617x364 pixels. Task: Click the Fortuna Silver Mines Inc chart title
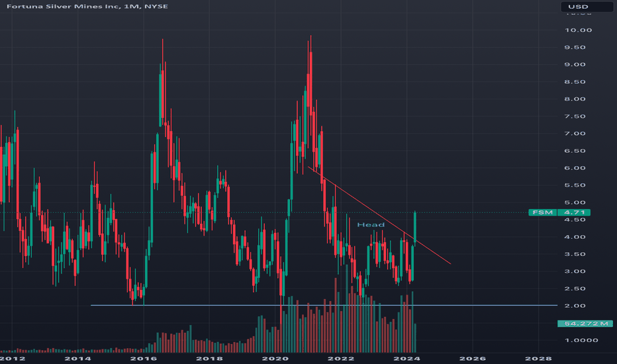pos(87,7)
